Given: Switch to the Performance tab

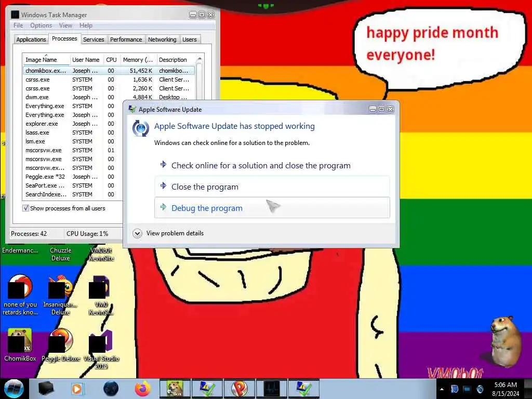Looking at the screenshot, I should tap(126, 39).
